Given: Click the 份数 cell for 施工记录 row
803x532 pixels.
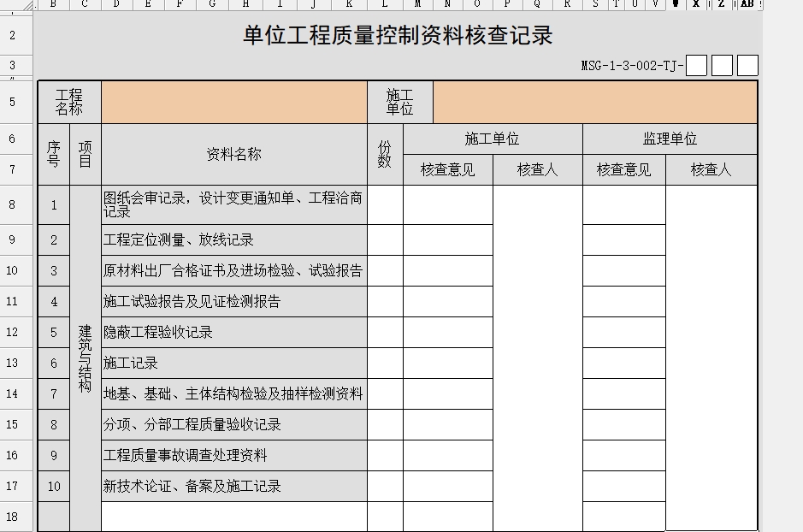Looking at the screenshot, I should [385, 364].
